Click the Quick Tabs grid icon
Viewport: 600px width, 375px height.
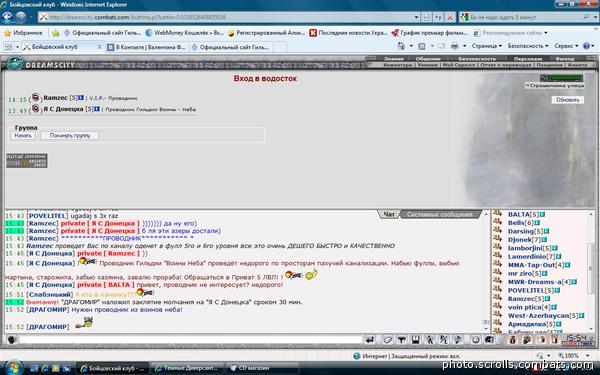pos(8,47)
